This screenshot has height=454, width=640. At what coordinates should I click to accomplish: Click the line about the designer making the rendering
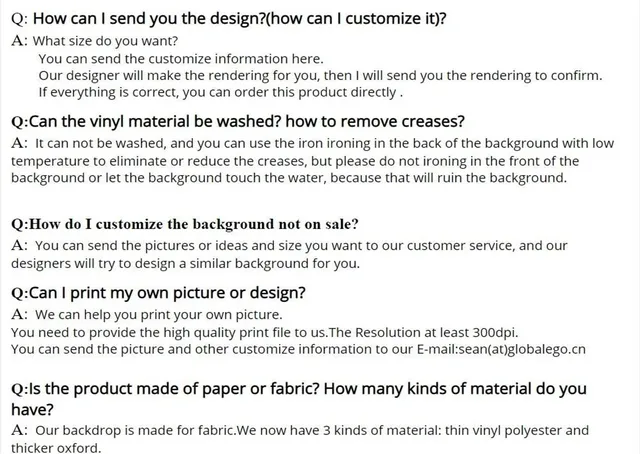tap(320, 76)
